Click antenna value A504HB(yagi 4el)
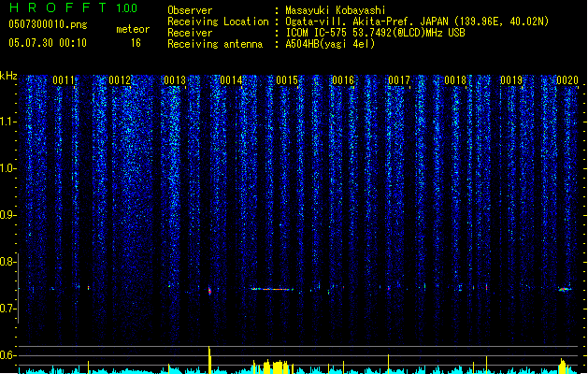Screen dimensions: 588x374 tap(330, 44)
